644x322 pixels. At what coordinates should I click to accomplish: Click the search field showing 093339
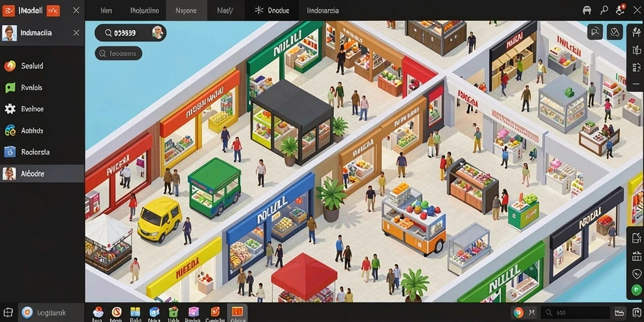[131, 33]
